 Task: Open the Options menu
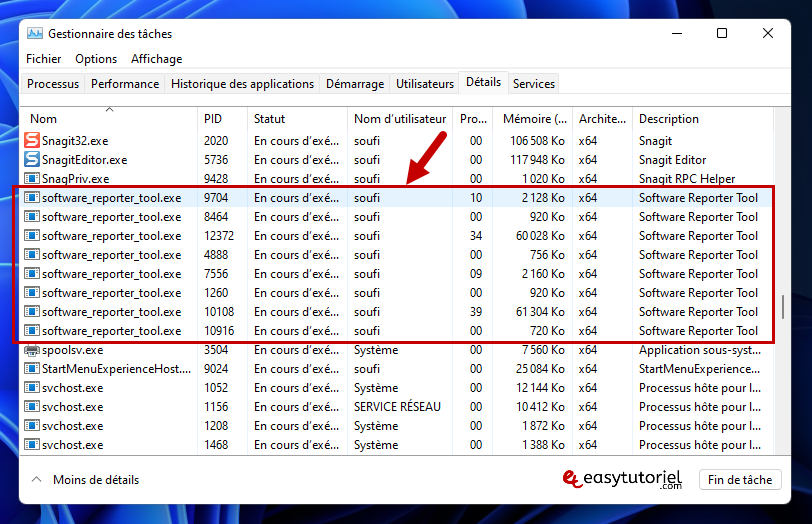pyautogui.click(x=96, y=59)
